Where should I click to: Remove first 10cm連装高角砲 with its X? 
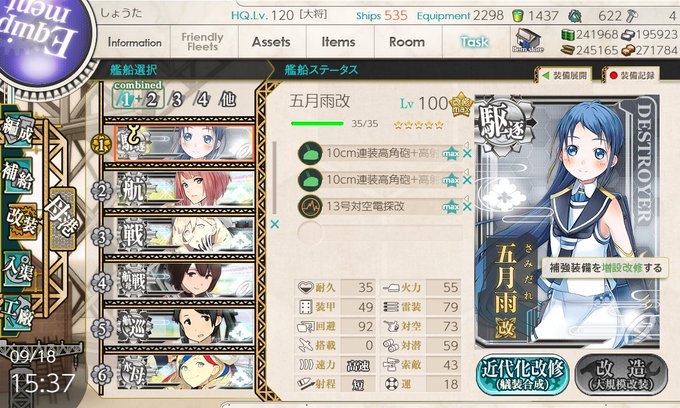coord(467,153)
